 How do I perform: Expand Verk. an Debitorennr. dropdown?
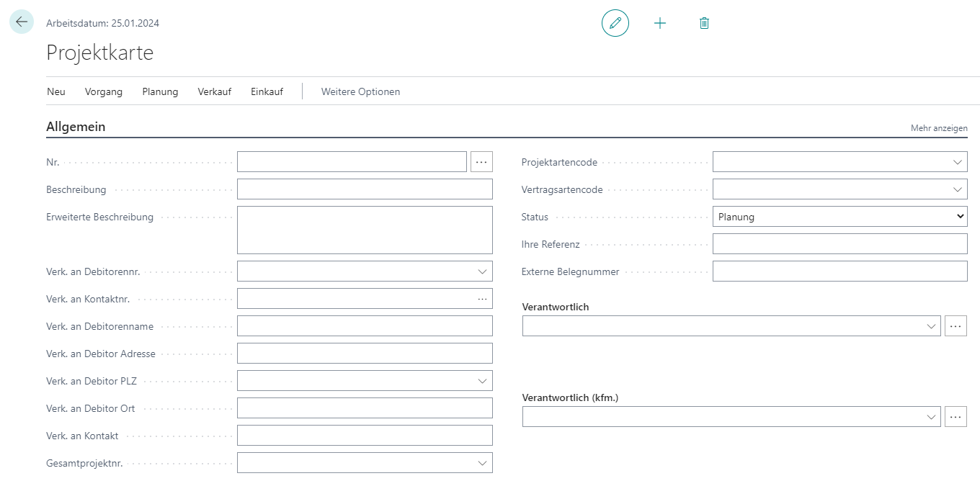pyautogui.click(x=482, y=271)
